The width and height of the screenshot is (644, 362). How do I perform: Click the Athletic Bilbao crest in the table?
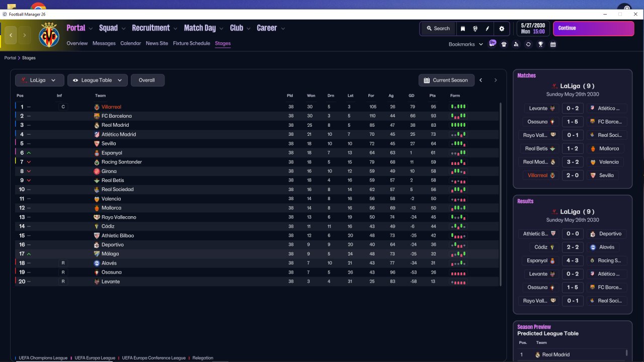click(x=97, y=235)
